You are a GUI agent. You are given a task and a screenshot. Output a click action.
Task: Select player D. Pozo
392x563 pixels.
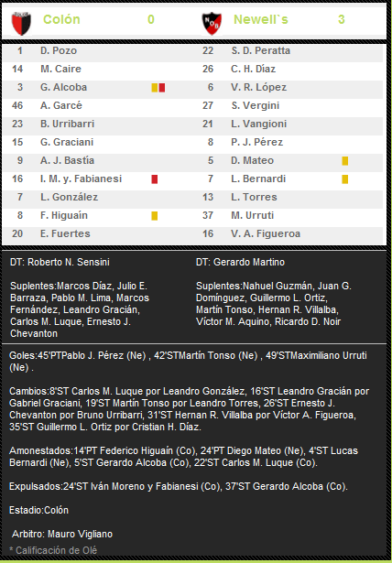pyautogui.click(x=59, y=50)
